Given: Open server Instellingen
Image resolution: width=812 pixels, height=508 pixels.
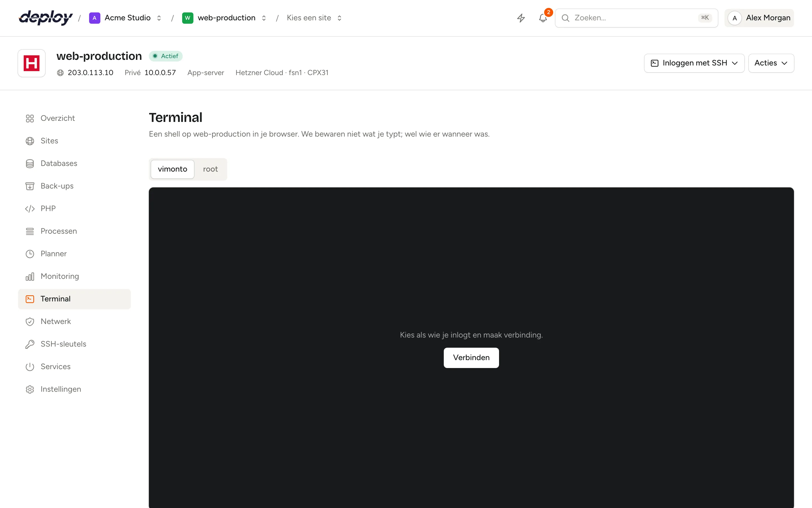Looking at the screenshot, I should point(74,389).
